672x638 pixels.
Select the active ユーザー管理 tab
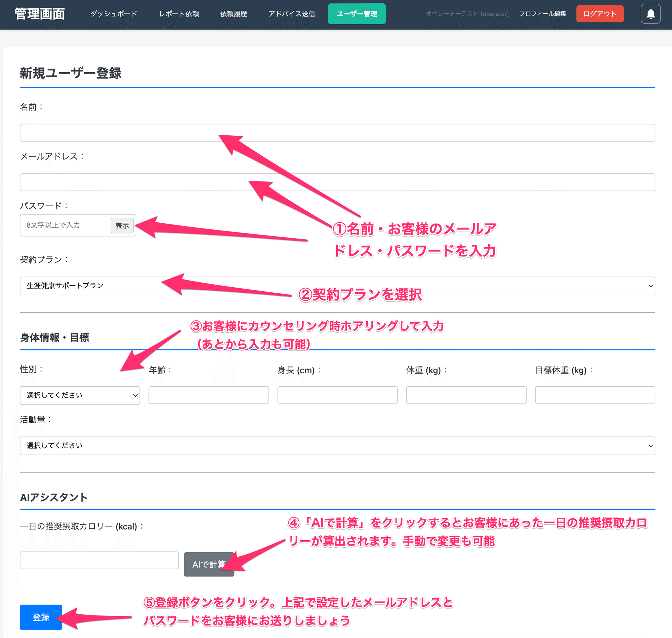tap(356, 13)
